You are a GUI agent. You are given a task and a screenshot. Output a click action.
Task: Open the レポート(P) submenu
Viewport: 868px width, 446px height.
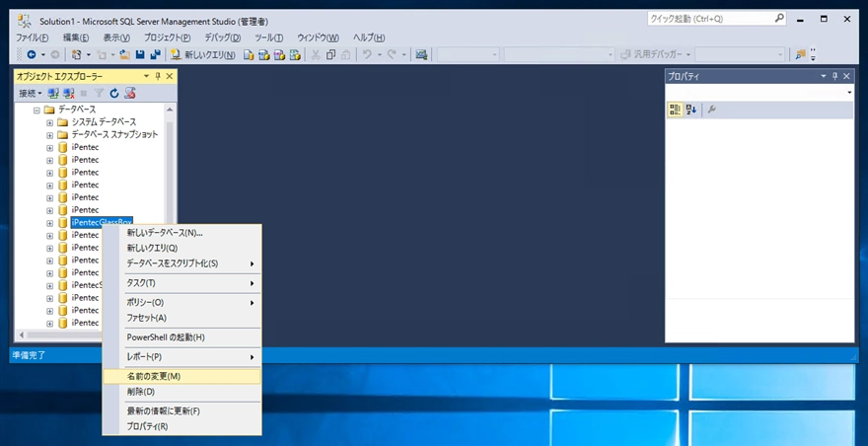tap(181, 357)
